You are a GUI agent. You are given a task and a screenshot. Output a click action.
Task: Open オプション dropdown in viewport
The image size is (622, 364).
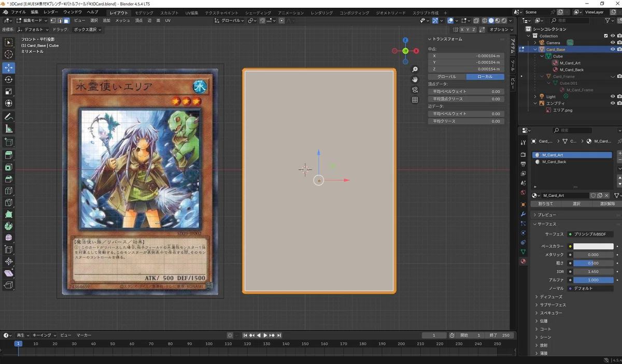click(502, 30)
